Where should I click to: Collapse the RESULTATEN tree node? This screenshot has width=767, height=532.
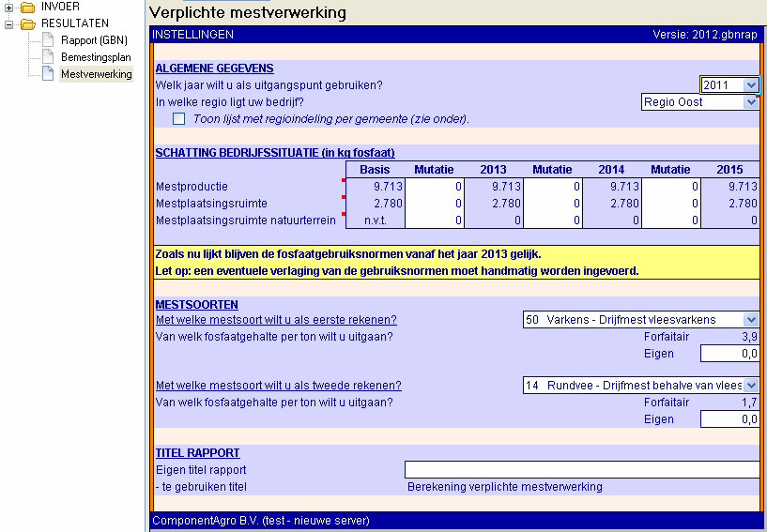(x=9, y=23)
